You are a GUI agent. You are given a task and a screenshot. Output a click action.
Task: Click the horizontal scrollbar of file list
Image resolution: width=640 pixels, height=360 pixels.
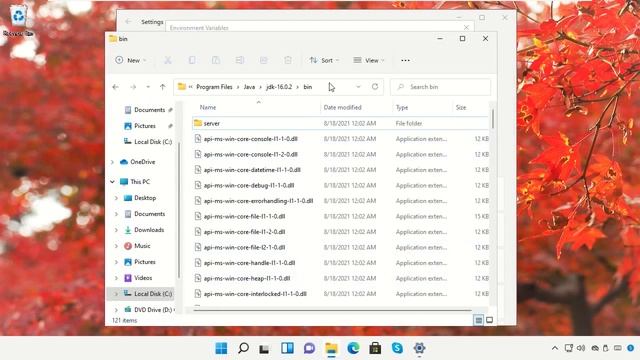click(332, 311)
